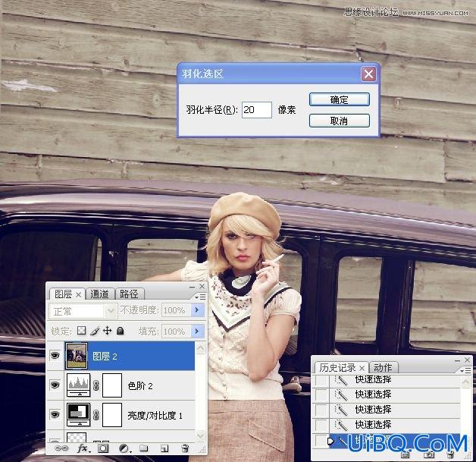Click the 填充 100% value field

[176, 331]
